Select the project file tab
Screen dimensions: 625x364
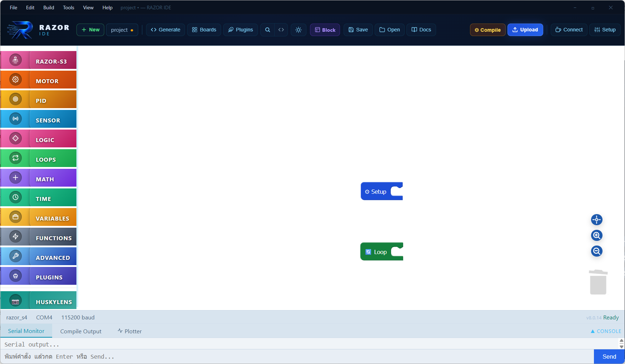pyautogui.click(x=122, y=30)
